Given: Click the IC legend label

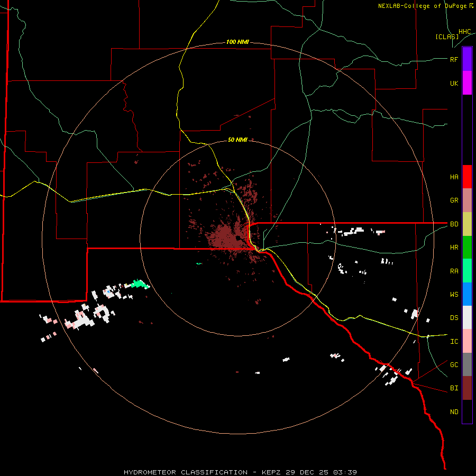Looking at the screenshot, I should (x=454, y=342).
